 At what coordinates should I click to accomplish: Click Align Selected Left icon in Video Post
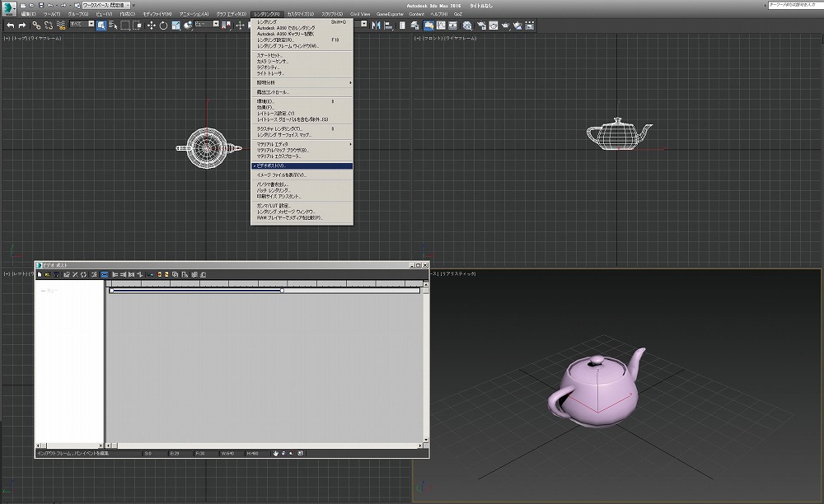pyautogui.click(x=115, y=274)
